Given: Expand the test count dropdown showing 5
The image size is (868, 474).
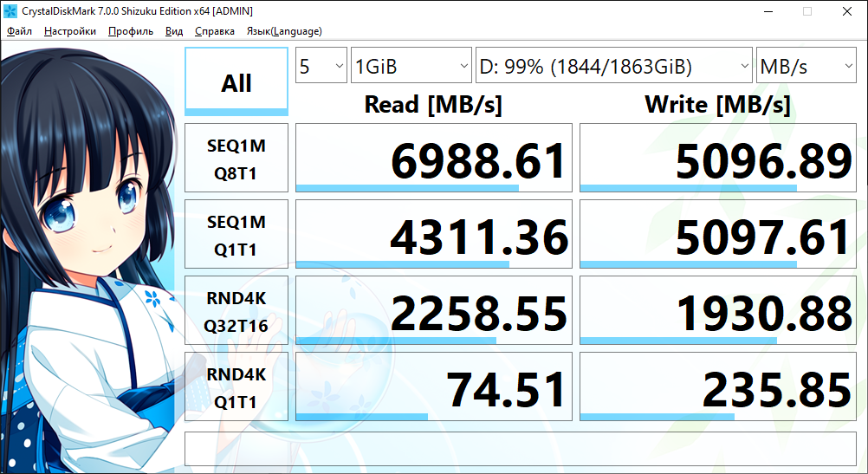Looking at the screenshot, I should coord(321,65).
